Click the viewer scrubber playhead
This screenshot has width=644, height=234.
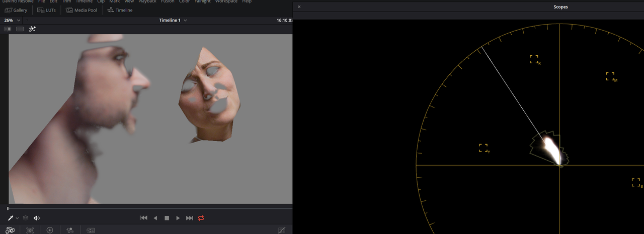(x=8, y=208)
